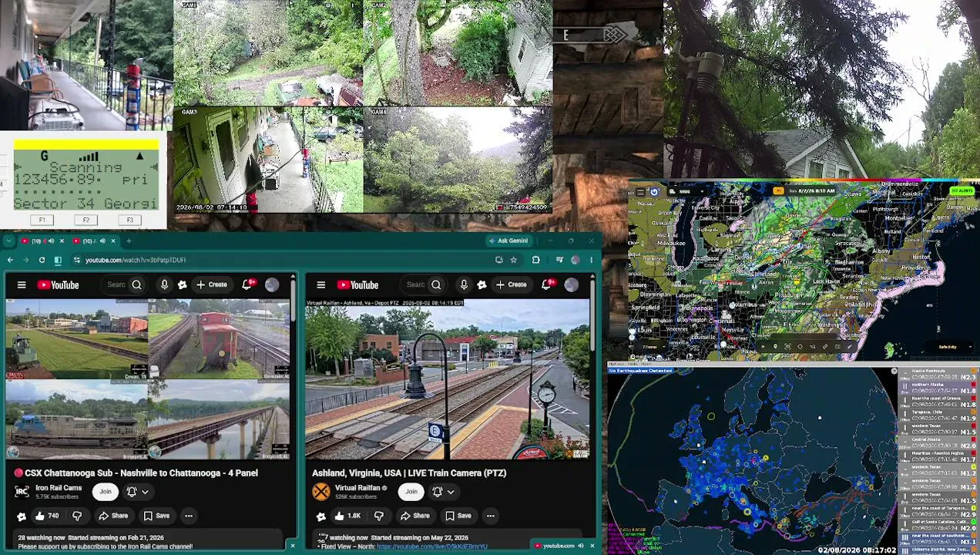Open notifications bell in left YouTube window
This screenshot has width=980, height=555.
click(x=247, y=285)
